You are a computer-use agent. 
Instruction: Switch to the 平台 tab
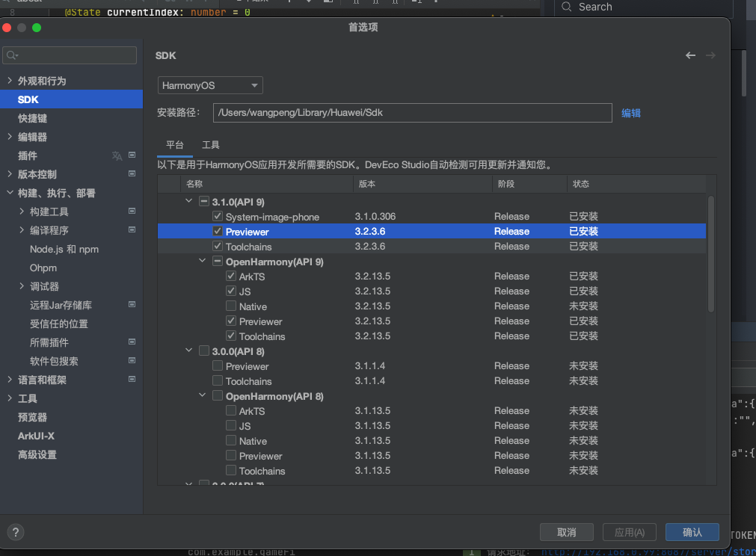pyautogui.click(x=175, y=145)
